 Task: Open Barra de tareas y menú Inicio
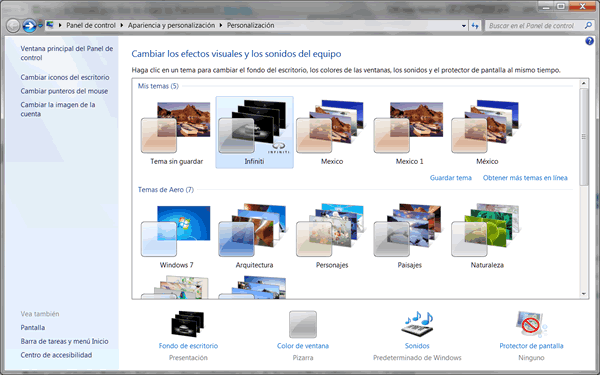[x=64, y=341]
